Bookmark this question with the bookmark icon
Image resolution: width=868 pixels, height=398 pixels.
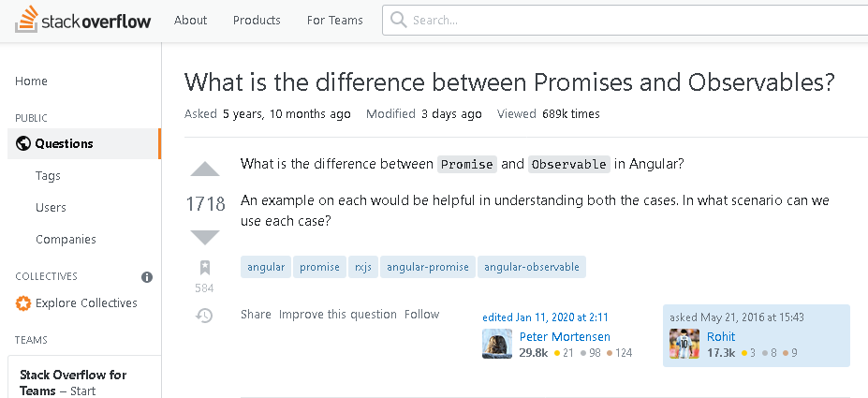204,268
